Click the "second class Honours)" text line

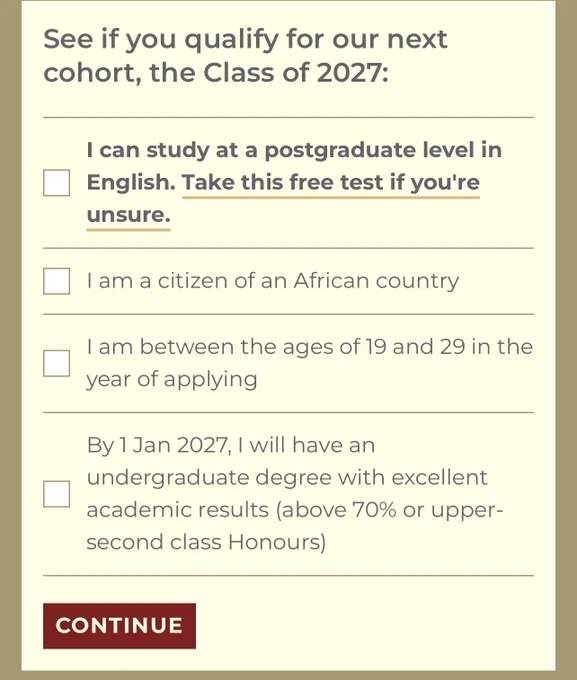206,543
